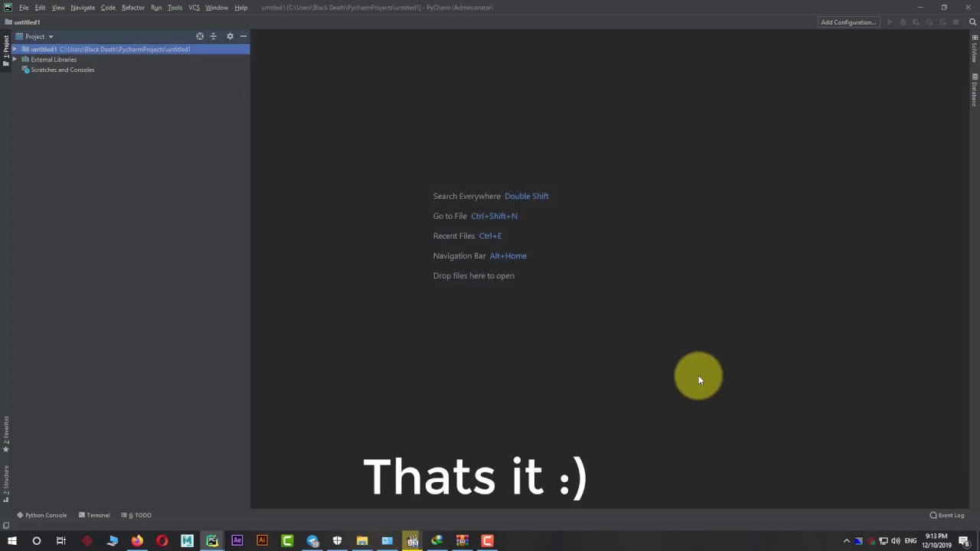Expand the External Libraries node arrow
This screenshot has width=980, height=551.
tap(15, 60)
